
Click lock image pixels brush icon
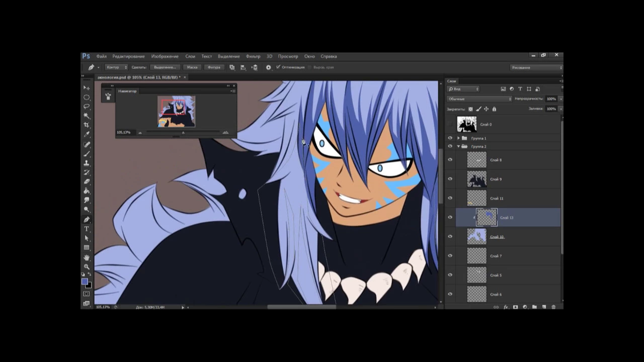(x=478, y=109)
